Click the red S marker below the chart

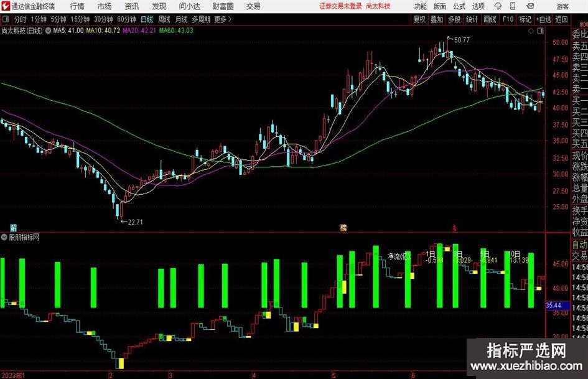pyautogui.click(x=454, y=228)
